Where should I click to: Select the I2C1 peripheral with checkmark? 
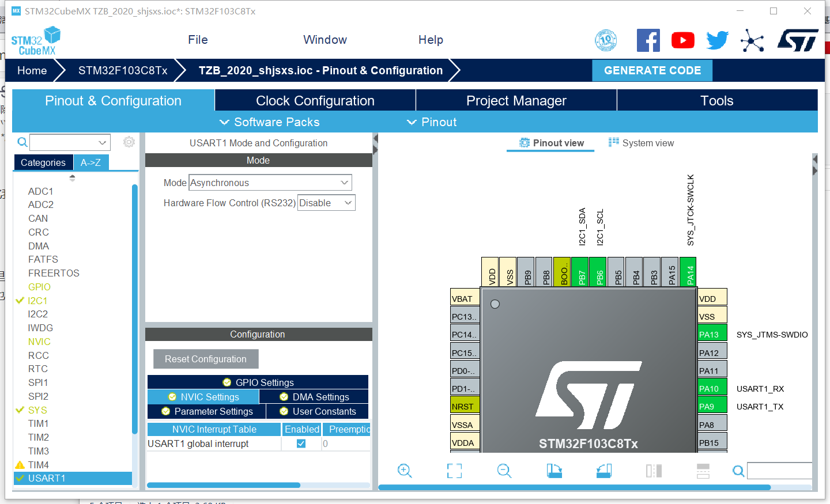tap(38, 300)
